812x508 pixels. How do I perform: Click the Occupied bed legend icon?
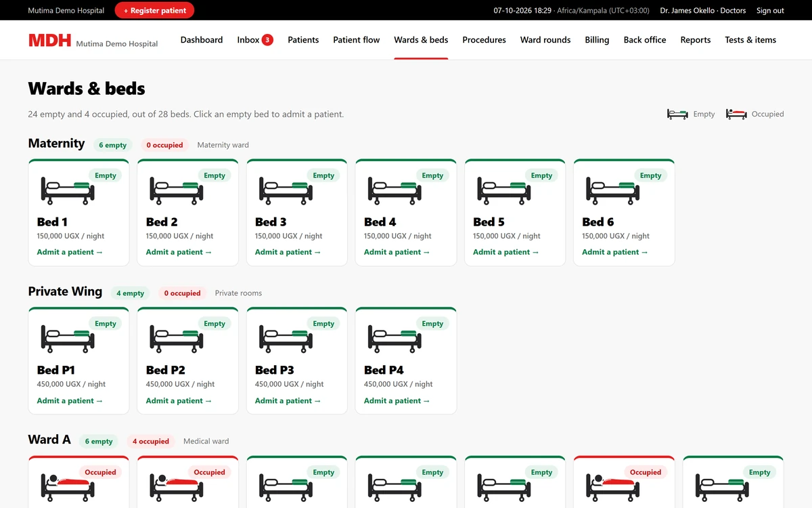[x=736, y=114]
